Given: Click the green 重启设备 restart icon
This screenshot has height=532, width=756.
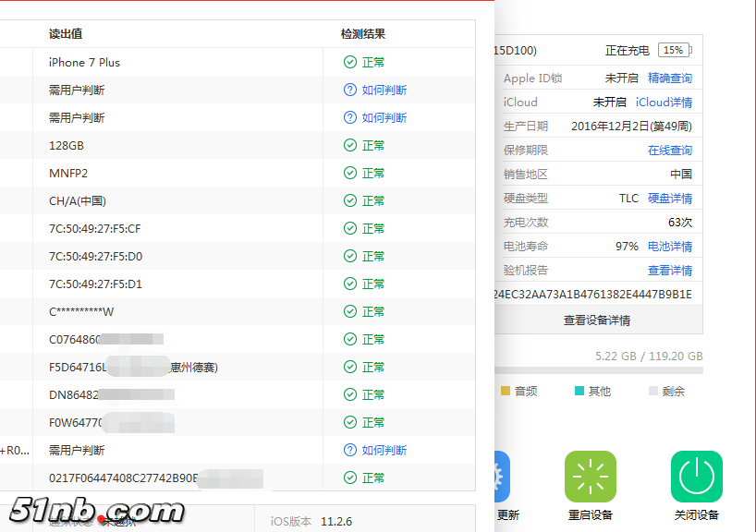Looking at the screenshot, I should coord(590,476).
